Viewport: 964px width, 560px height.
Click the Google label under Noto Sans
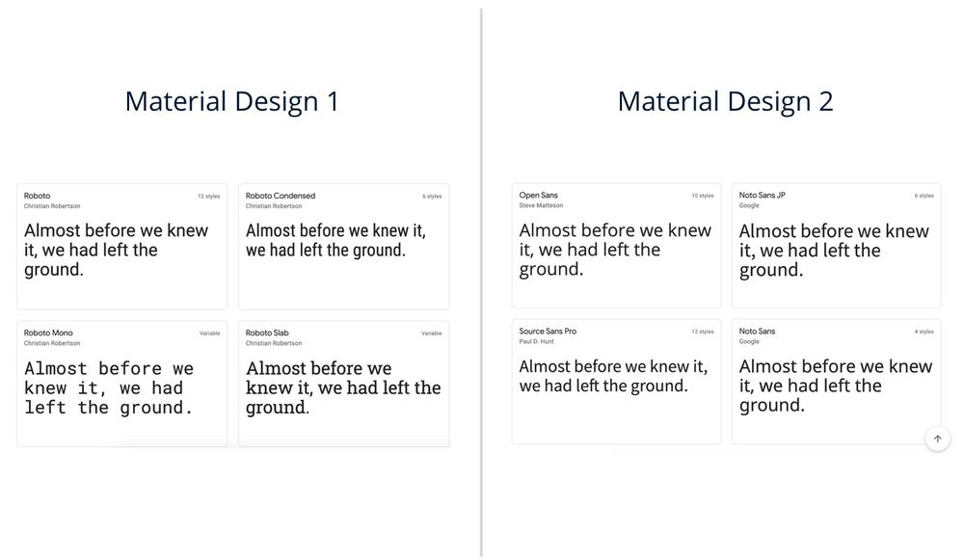[x=749, y=341]
